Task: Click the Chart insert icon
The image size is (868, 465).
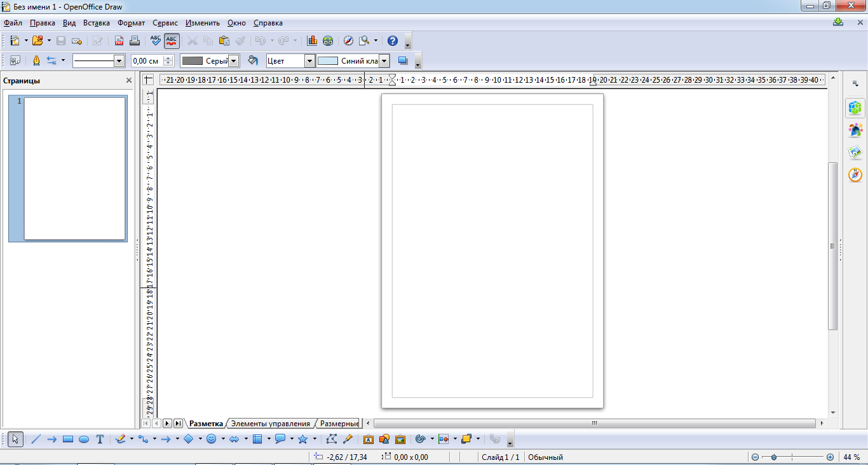Action: 312,41
